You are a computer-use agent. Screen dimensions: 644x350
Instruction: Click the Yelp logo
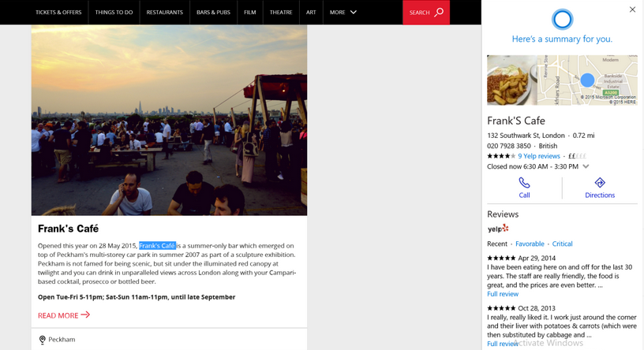click(498, 229)
